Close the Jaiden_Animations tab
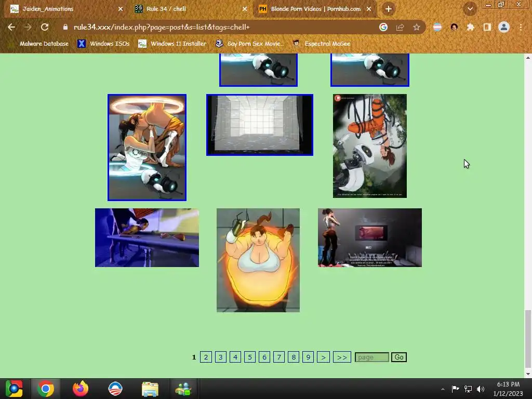This screenshot has height=399, width=532. (121, 9)
